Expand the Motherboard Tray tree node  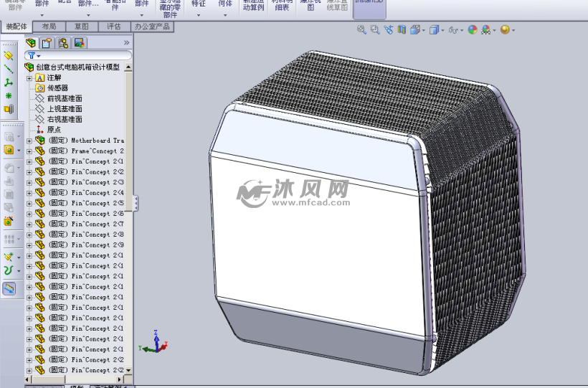29,141
